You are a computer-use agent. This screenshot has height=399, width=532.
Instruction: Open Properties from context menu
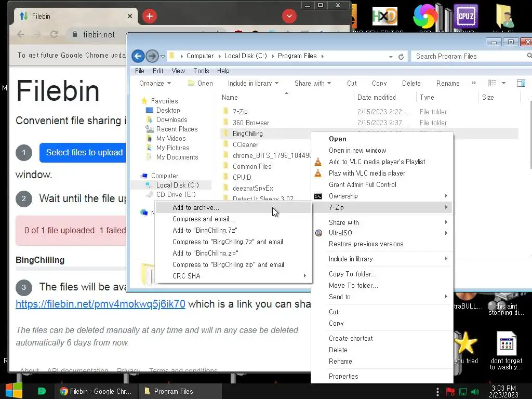coord(383,376)
